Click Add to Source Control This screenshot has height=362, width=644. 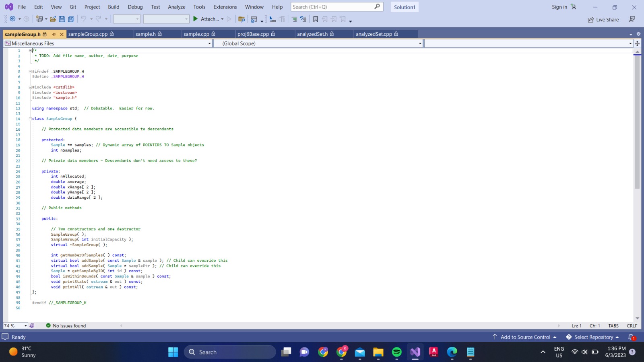point(525,337)
